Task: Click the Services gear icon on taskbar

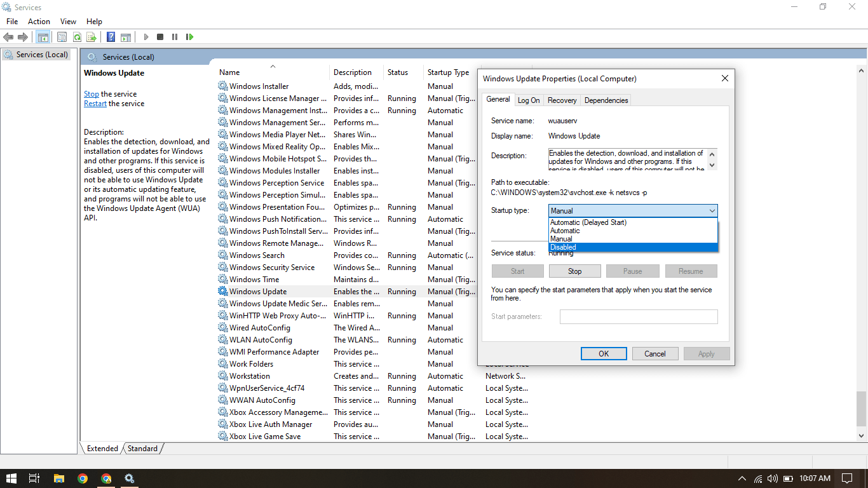Action: pos(130,478)
